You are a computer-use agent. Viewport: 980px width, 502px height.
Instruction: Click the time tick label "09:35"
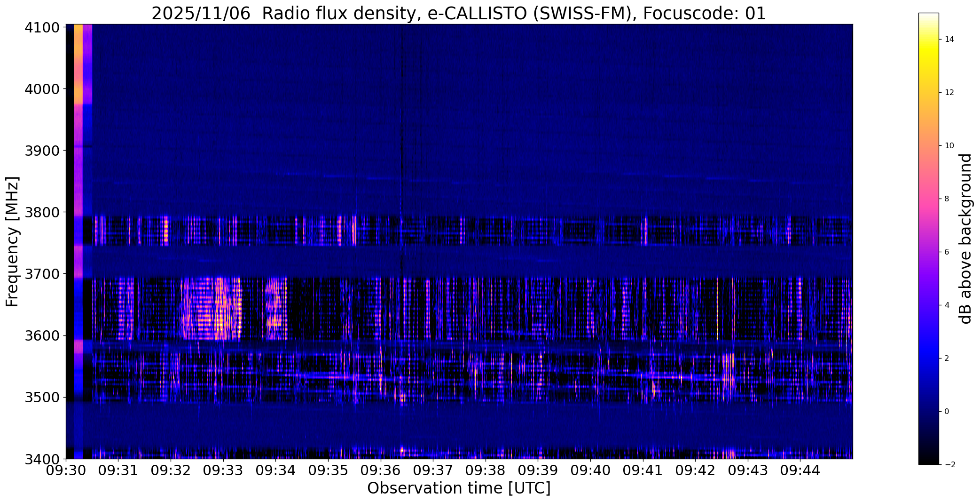point(328,470)
